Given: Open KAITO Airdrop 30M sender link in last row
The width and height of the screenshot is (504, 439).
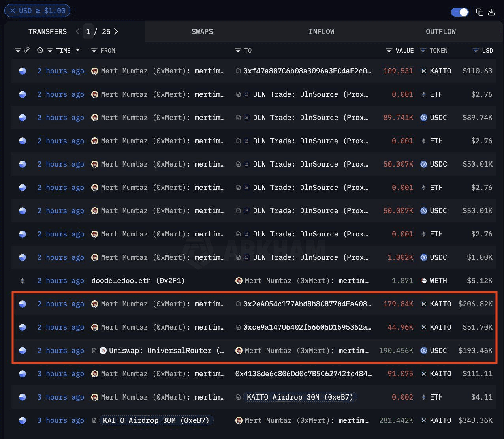Looking at the screenshot, I should pyautogui.click(x=156, y=420).
